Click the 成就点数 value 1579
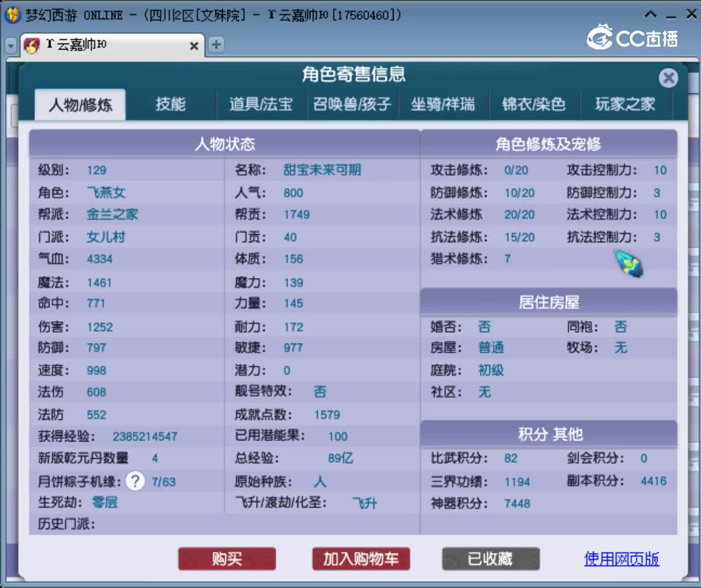 tap(327, 415)
